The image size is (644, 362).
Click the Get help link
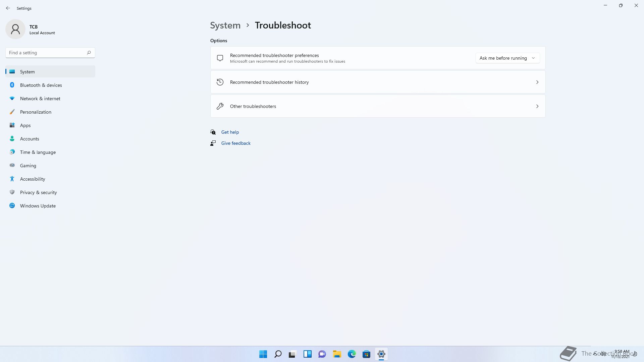(x=230, y=132)
